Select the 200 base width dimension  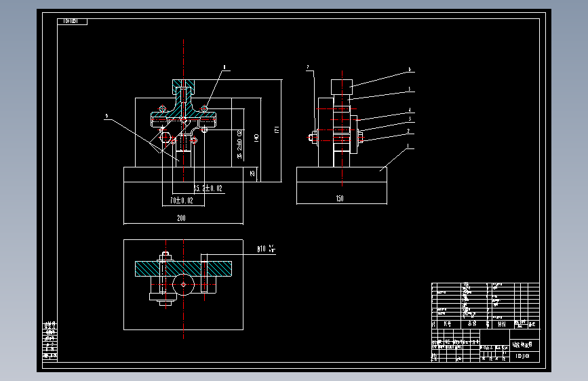[x=181, y=218]
